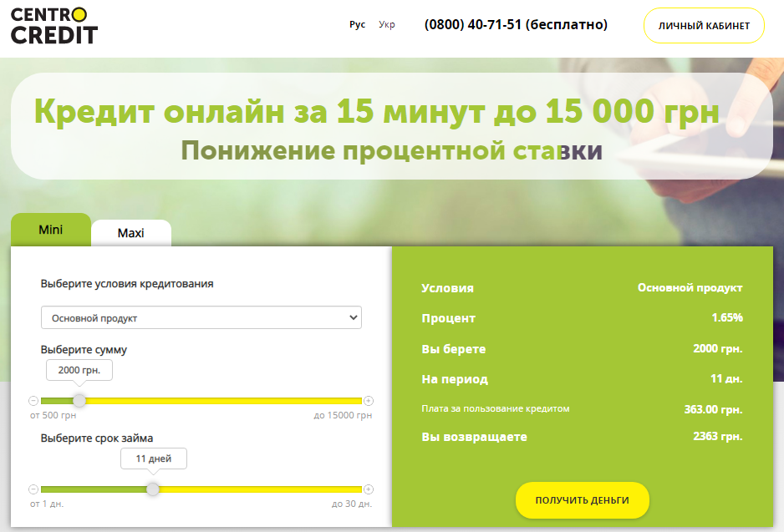This screenshot has width=784, height=532.
Task: Click the loan amount slider handle
Action: 79,401
